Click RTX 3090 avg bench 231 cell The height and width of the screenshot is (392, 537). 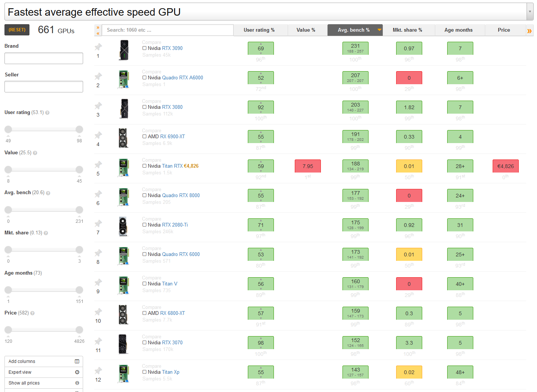356,48
